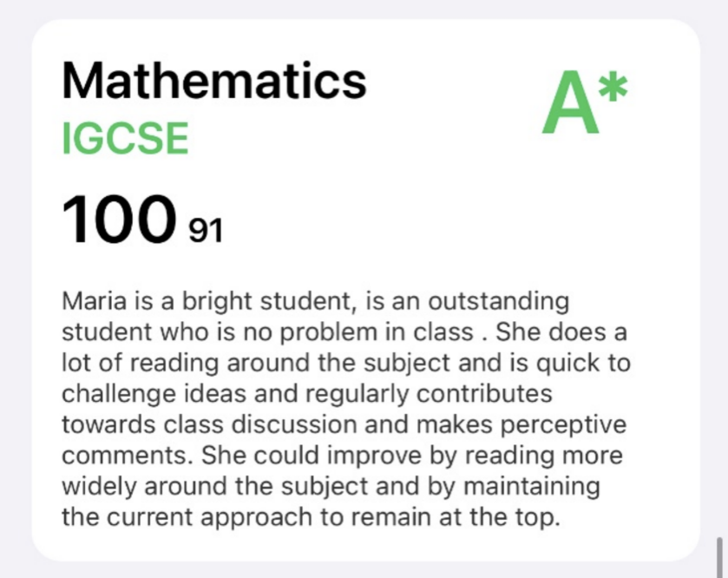
Task: Click the large 100 score
Action: point(115,218)
